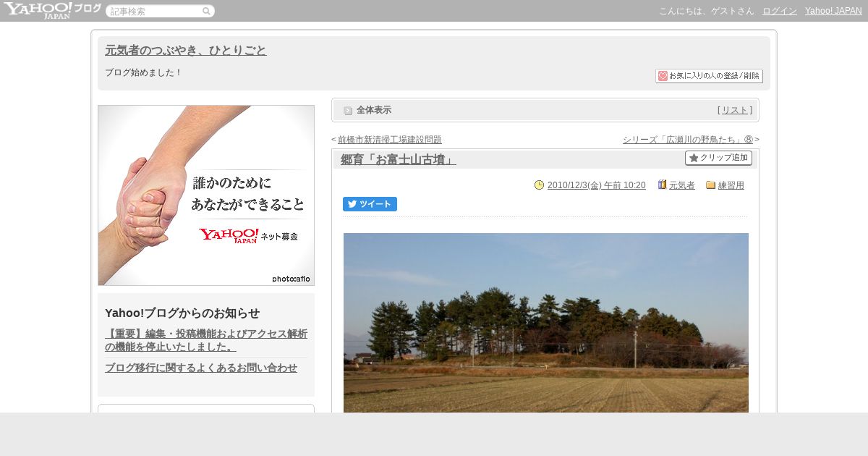This screenshot has height=456, width=868.
Task: Open post title 郷育「お富士山古墳」
Action: [399, 159]
